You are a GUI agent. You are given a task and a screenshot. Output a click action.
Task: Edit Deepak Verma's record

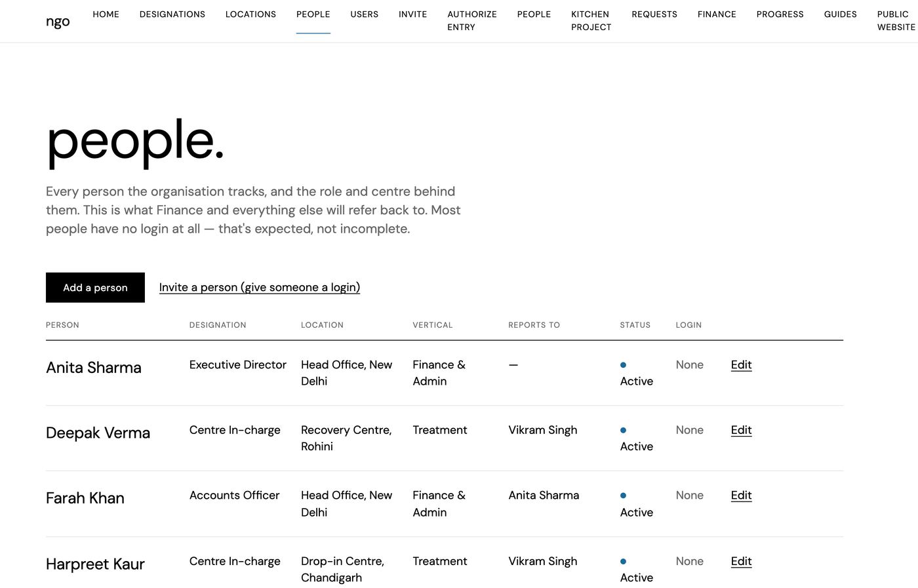741,430
